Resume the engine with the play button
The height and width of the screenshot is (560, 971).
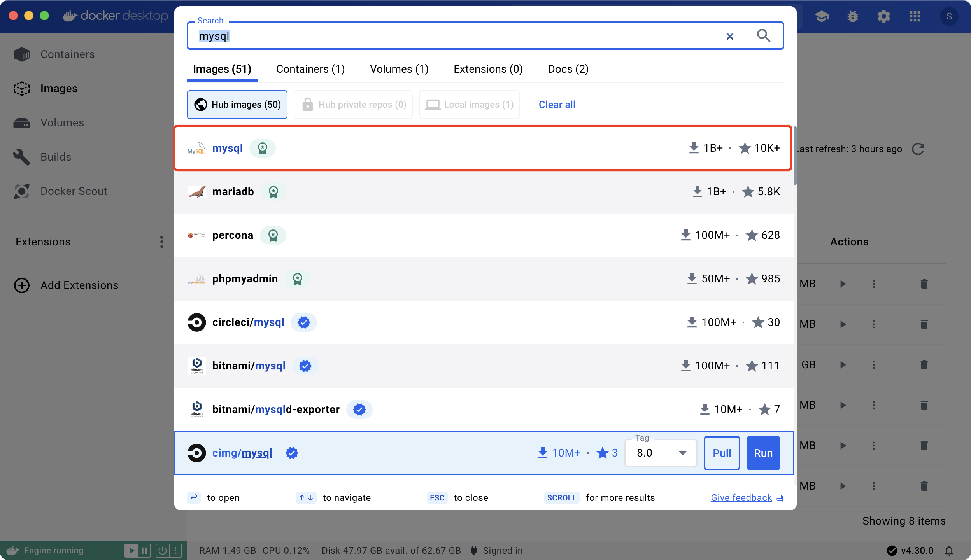[131, 551]
